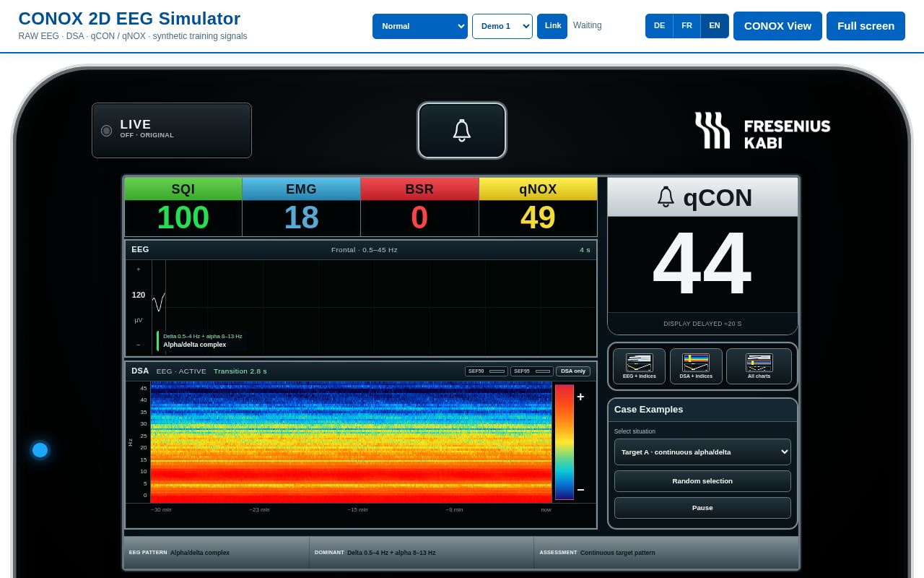Pause the case example
Screen dimensions: 924x578
pos(702,508)
